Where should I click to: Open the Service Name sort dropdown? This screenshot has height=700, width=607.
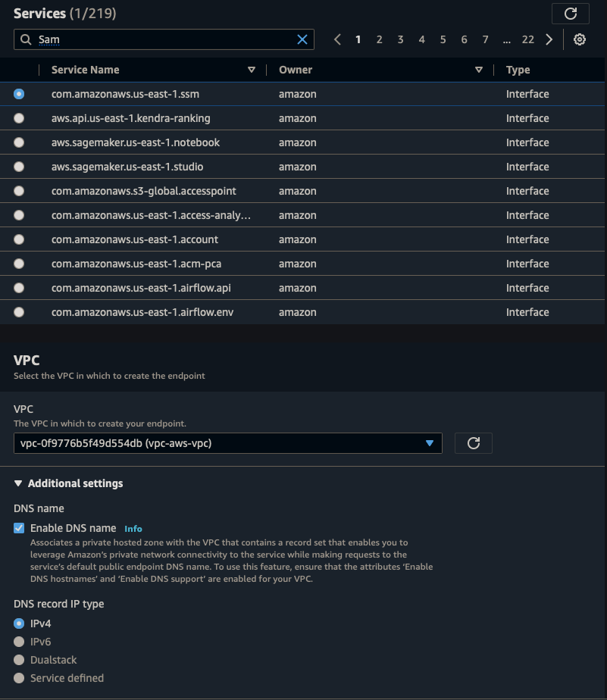252,70
